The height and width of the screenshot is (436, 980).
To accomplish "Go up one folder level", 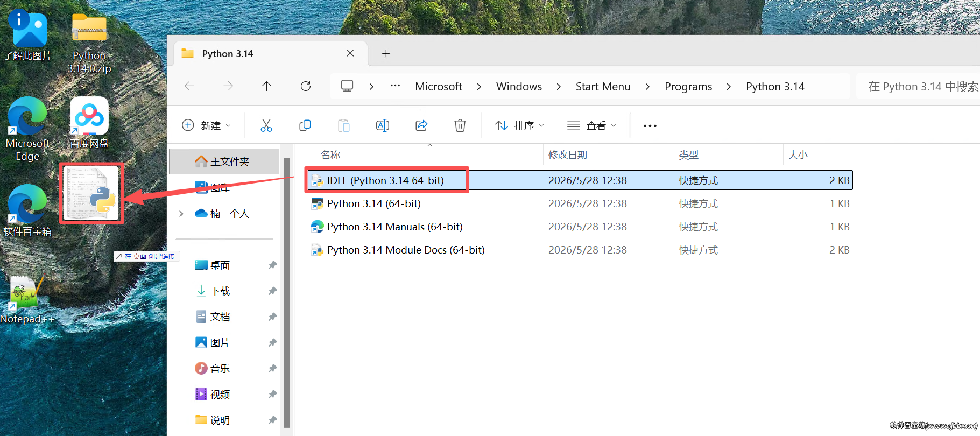I will [x=266, y=86].
